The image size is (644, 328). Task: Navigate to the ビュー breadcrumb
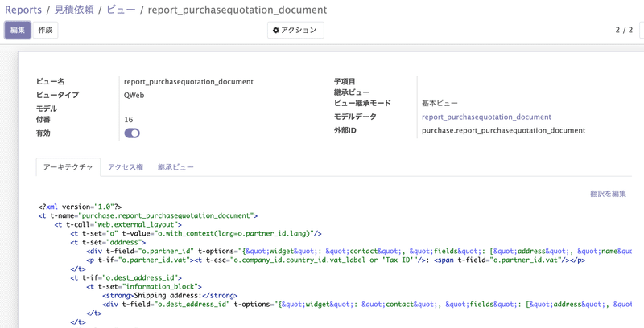click(121, 10)
